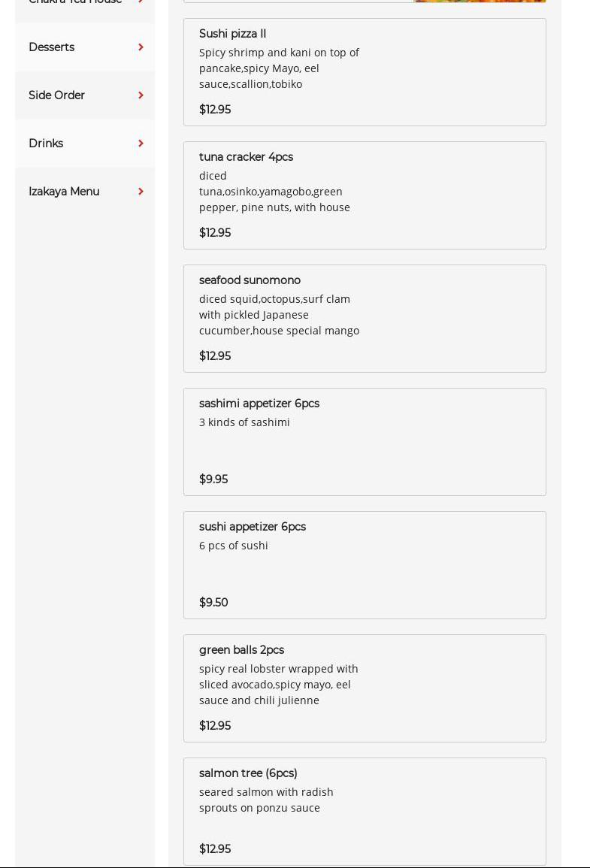This screenshot has width=590, height=868.
Task: Click the Sushi pizza II $12.95 price
Action: 215,110
